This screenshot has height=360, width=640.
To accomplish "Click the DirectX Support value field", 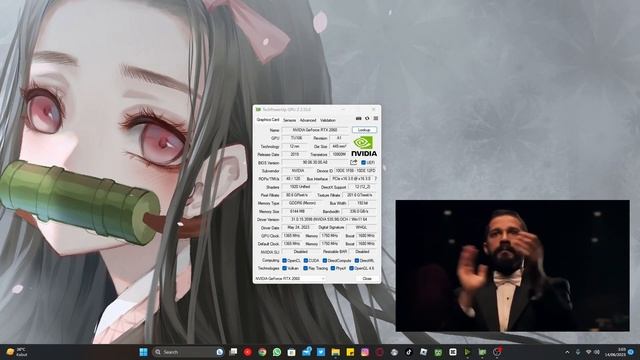I will [362, 187].
